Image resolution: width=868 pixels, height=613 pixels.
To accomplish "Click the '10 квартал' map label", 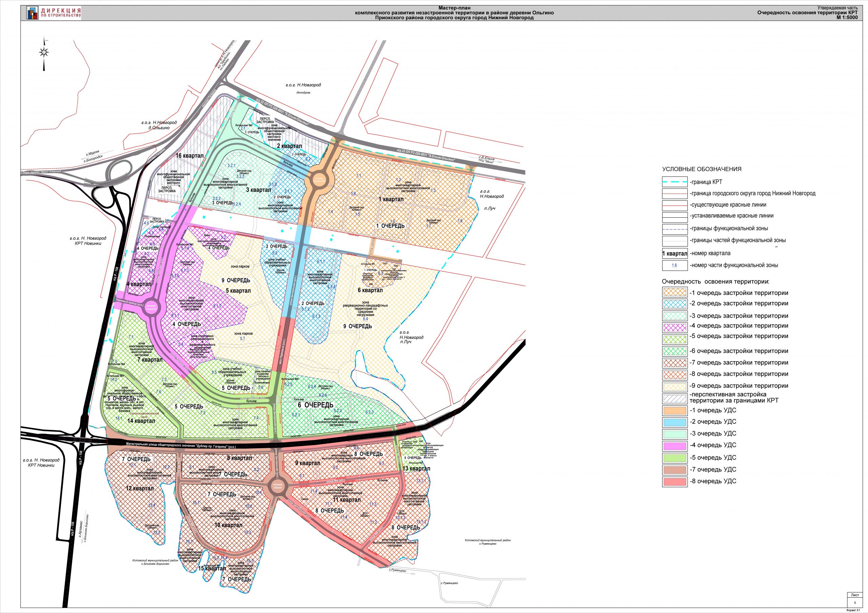I will tap(228, 525).
